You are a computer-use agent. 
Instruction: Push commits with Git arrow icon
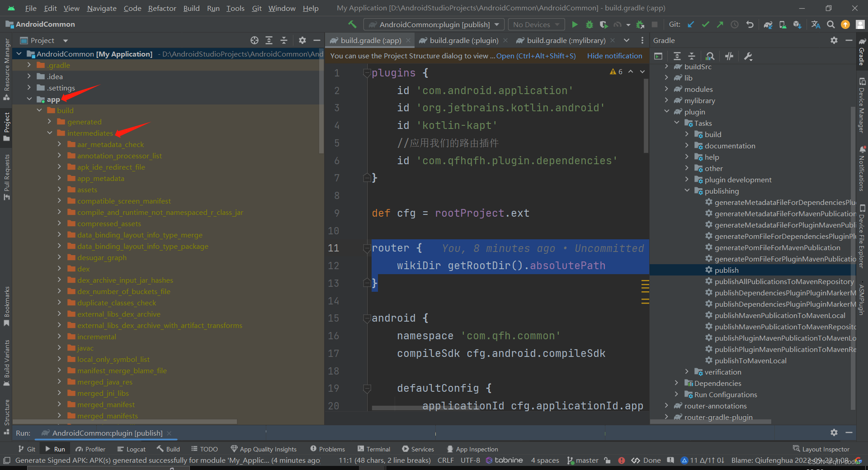point(720,24)
